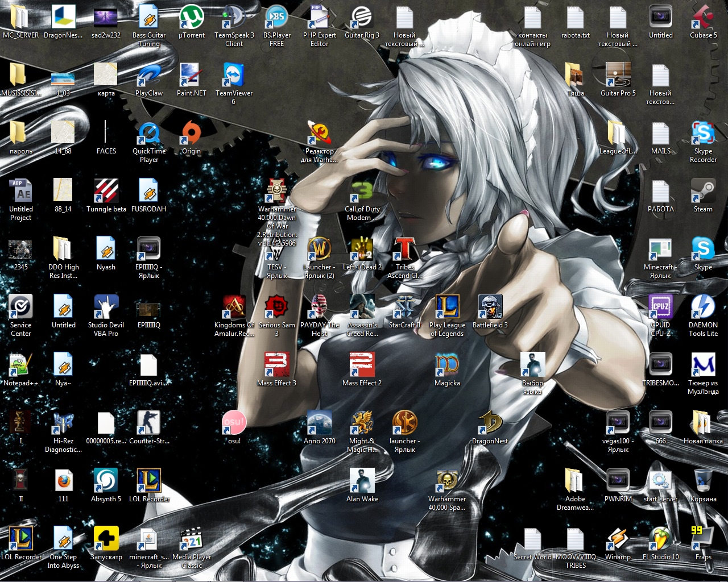This screenshot has height=582, width=728.
Task: Open Hi-Rez Diagnostic shortcut
Action: 64,423
